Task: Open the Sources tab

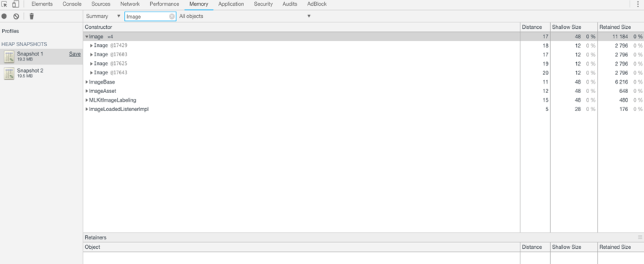Action: pyautogui.click(x=100, y=4)
